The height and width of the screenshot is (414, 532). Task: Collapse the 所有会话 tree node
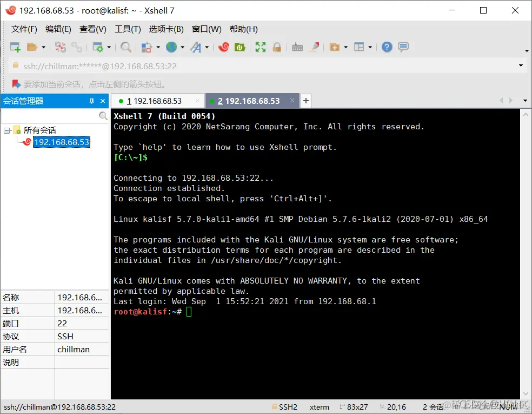[x=6, y=130]
